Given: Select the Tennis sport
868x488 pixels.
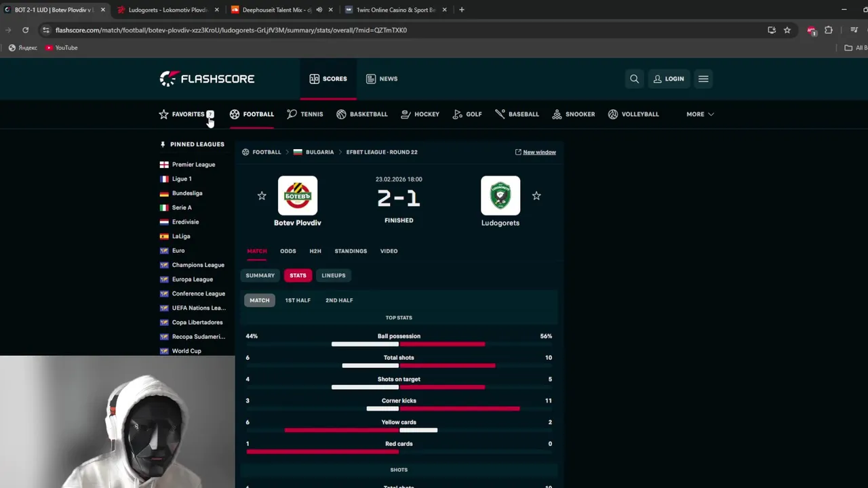Looking at the screenshot, I should click(304, 114).
